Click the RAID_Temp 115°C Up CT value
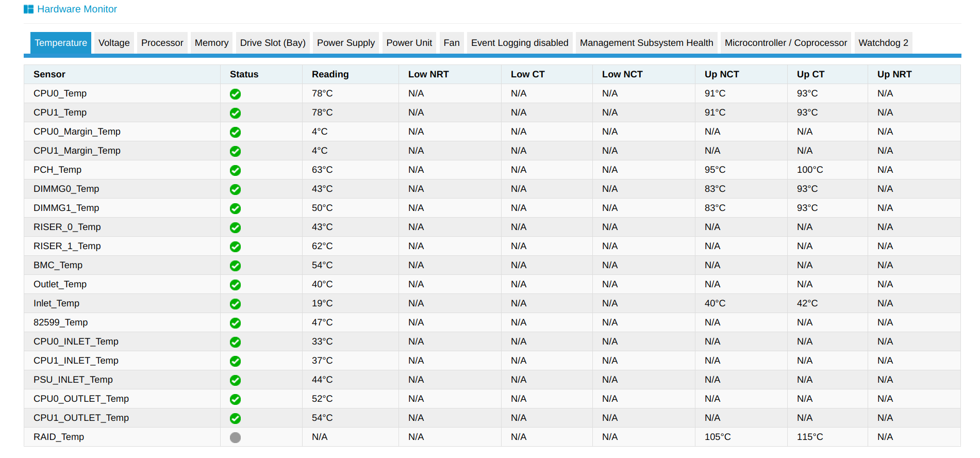This screenshot has height=458, width=980. 810,437
